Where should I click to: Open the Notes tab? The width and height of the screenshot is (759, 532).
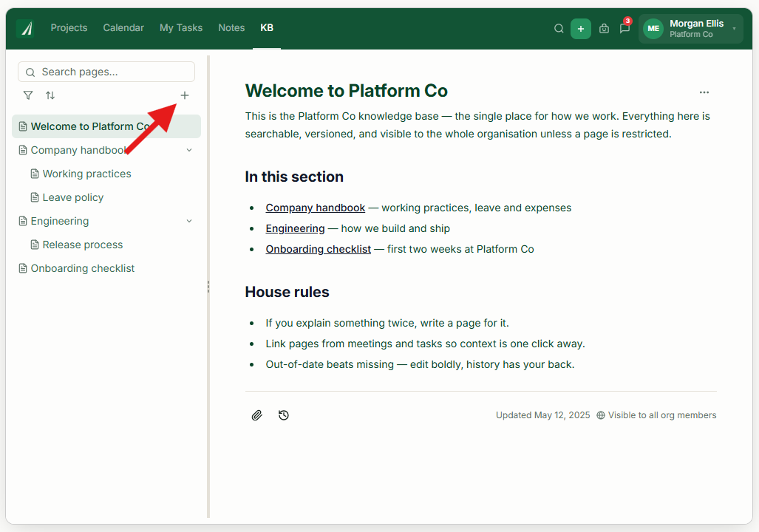pos(231,27)
